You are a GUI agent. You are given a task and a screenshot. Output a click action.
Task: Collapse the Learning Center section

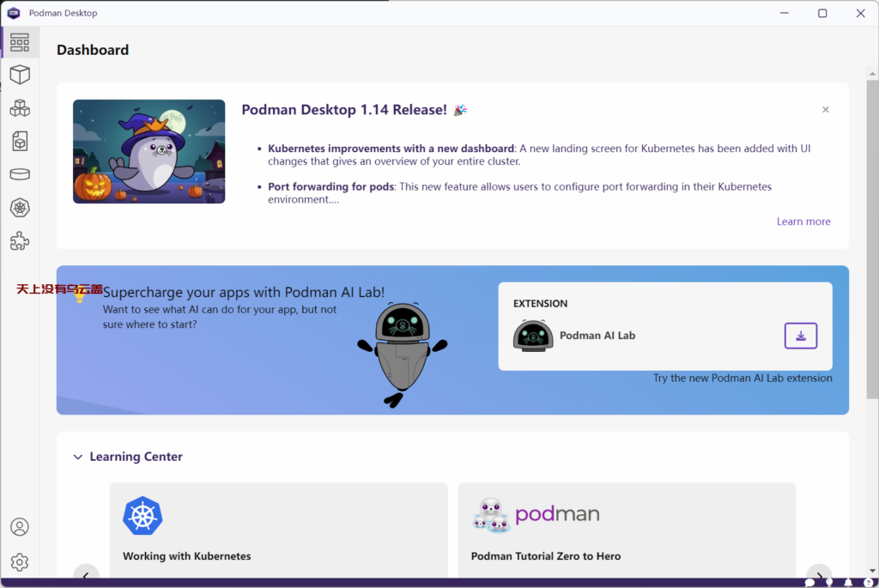78,457
